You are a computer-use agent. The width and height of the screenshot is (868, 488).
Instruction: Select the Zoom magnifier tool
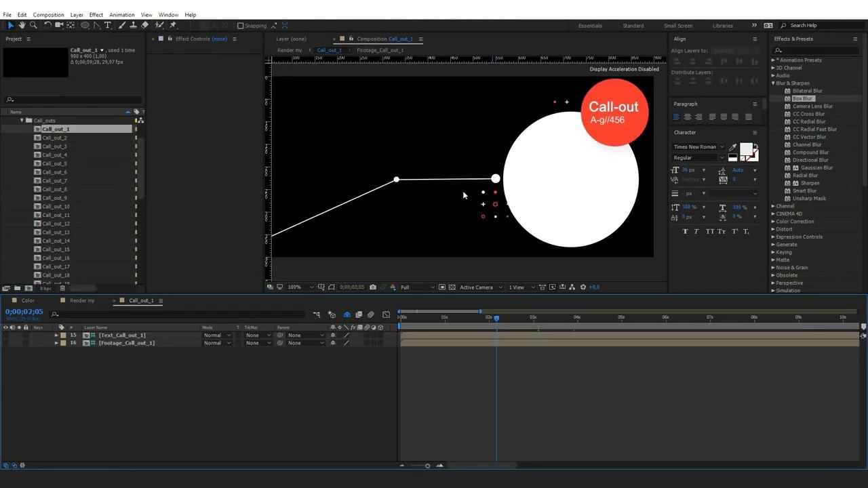pyautogui.click(x=33, y=25)
